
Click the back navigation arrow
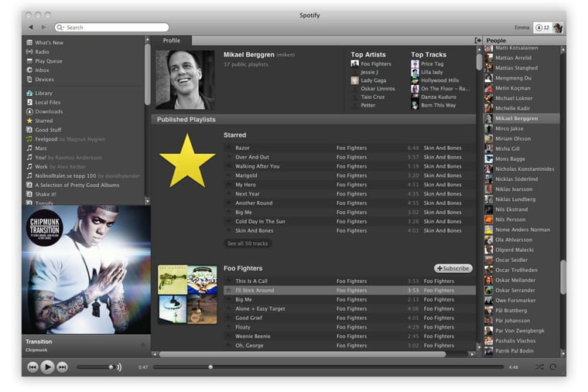pyautogui.click(x=31, y=27)
